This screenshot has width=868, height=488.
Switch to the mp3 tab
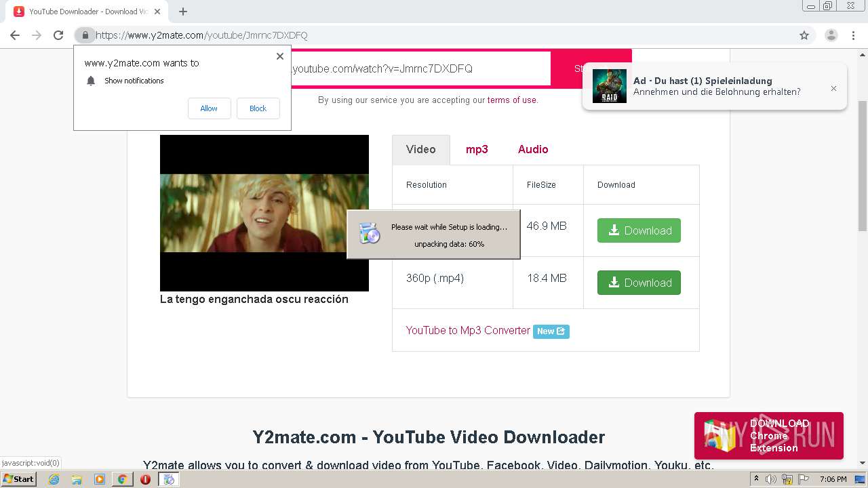point(477,149)
